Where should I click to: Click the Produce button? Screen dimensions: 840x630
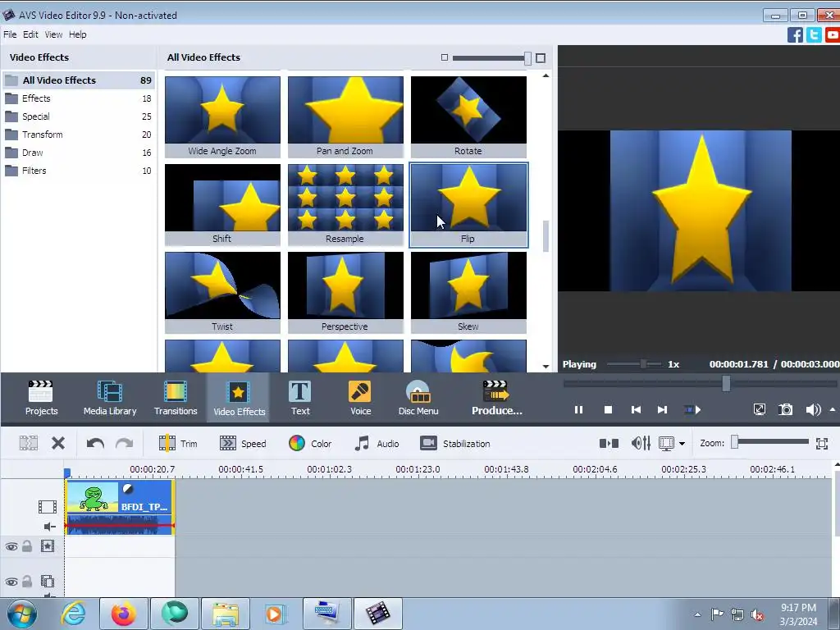click(x=496, y=398)
